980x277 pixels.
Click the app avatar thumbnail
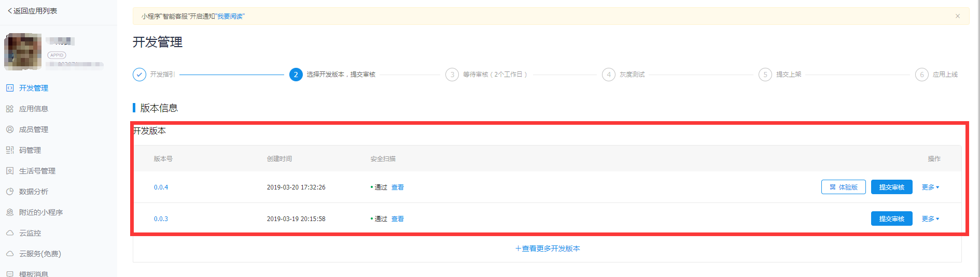(23, 51)
